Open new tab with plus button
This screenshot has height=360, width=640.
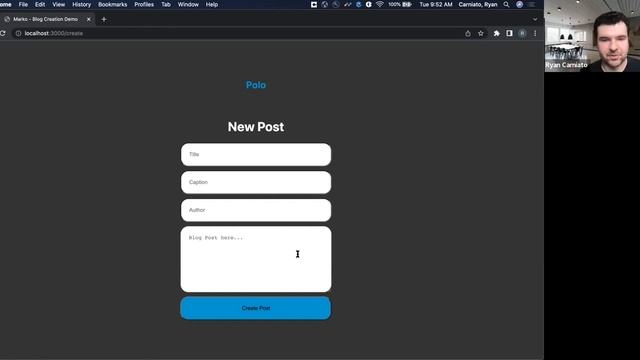tap(104, 19)
